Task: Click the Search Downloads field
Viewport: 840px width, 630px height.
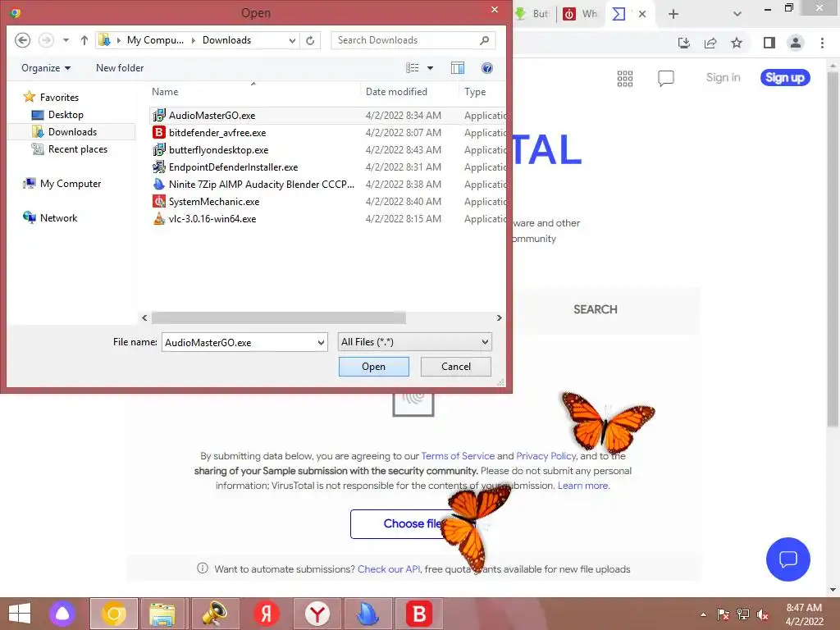Action: [413, 40]
